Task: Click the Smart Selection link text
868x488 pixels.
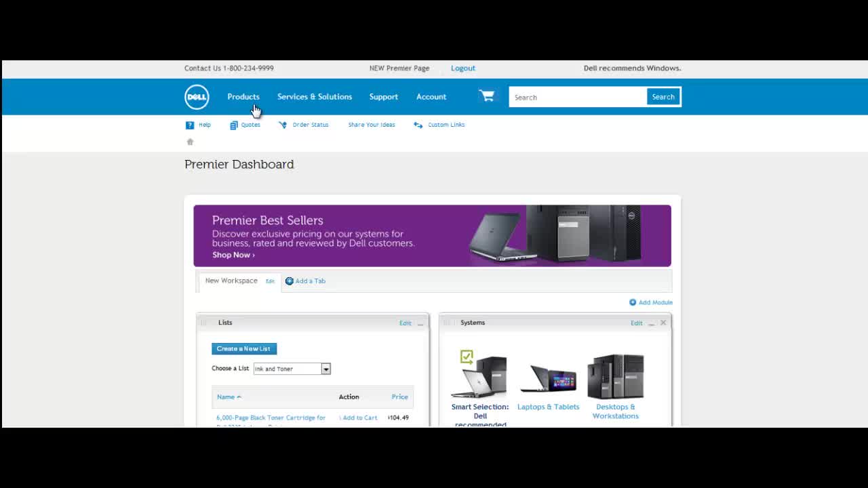Action: (480, 415)
